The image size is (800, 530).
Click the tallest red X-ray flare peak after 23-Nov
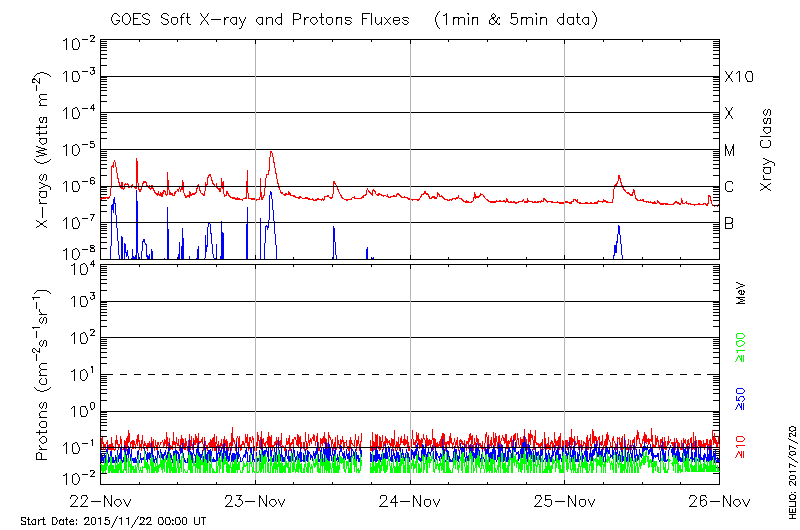tap(271, 152)
